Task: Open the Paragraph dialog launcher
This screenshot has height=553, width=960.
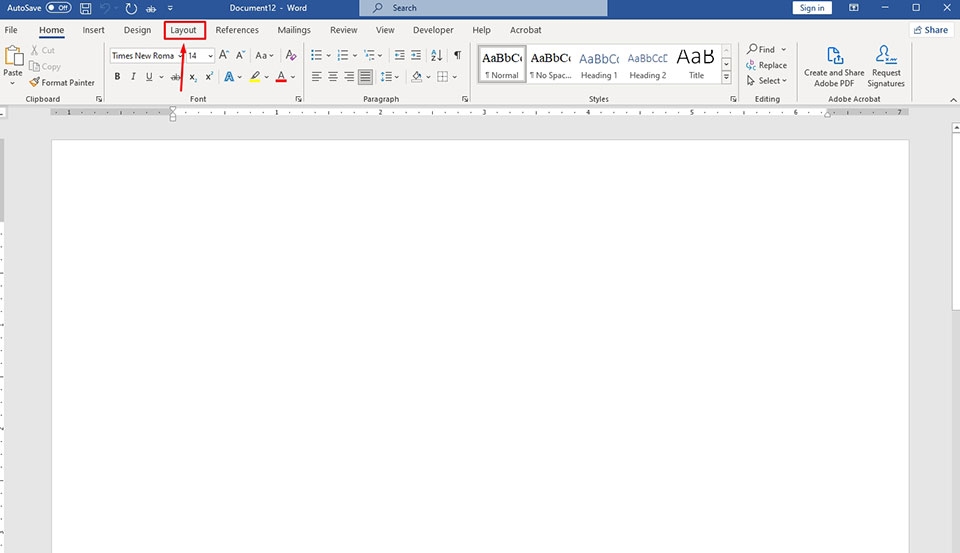Action: point(465,99)
